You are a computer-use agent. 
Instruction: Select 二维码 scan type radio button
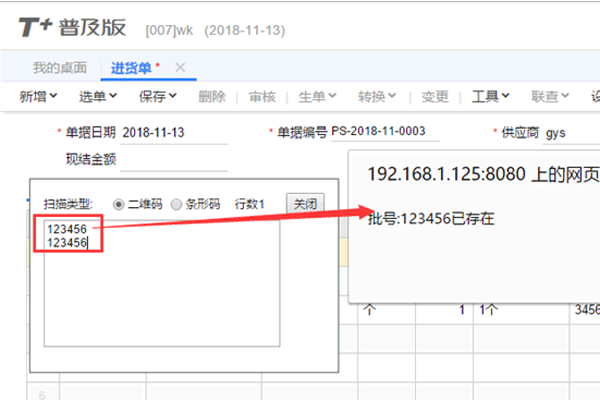pyautogui.click(x=119, y=204)
